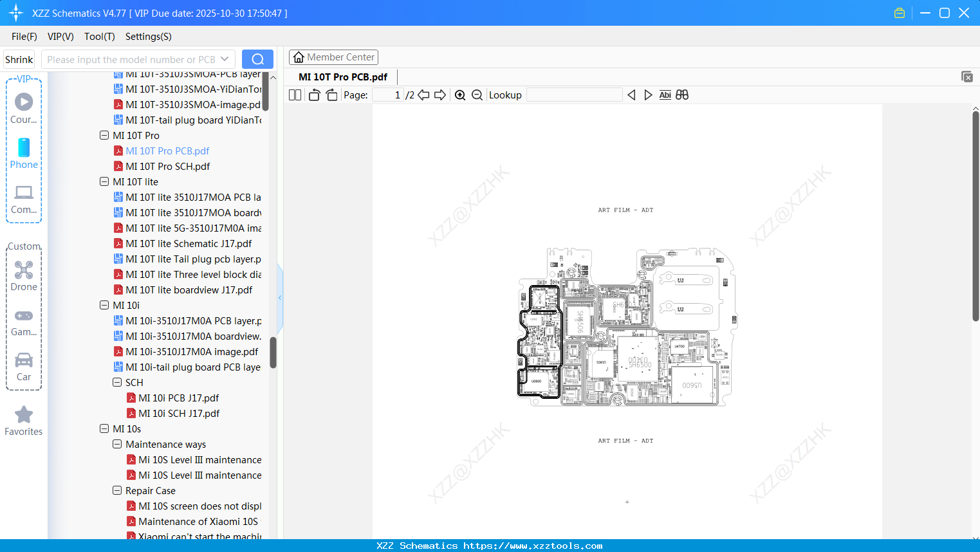Image resolution: width=980 pixels, height=552 pixels.
Task: Collapse the Maintenance ways node
Action: point(117,444)
